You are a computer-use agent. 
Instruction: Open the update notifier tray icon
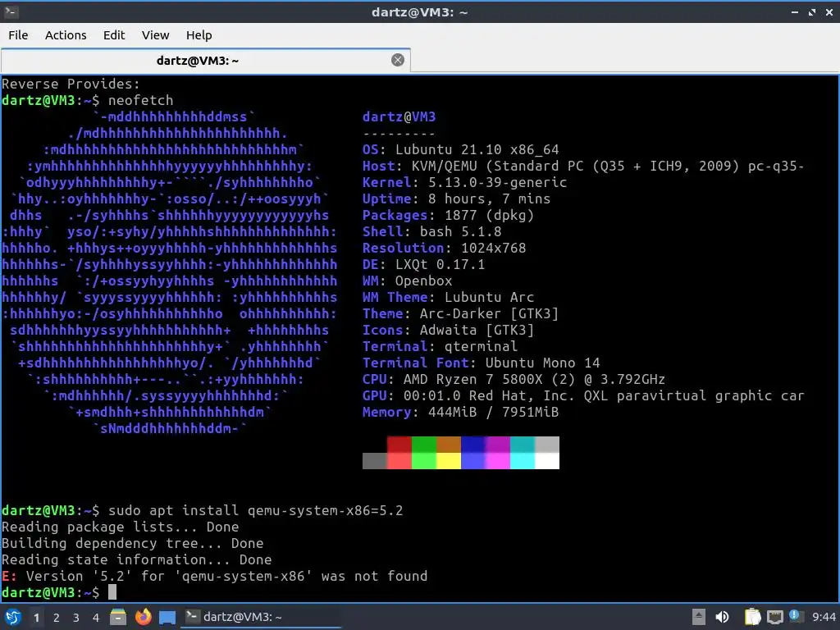795,616
